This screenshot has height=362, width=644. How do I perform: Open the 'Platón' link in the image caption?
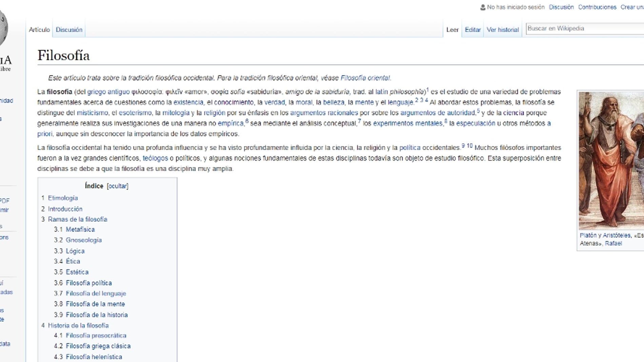588,235
